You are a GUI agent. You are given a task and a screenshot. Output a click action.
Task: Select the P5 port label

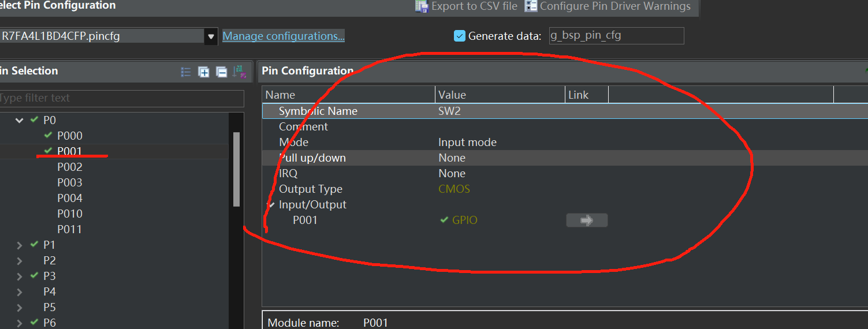[50, 307]
